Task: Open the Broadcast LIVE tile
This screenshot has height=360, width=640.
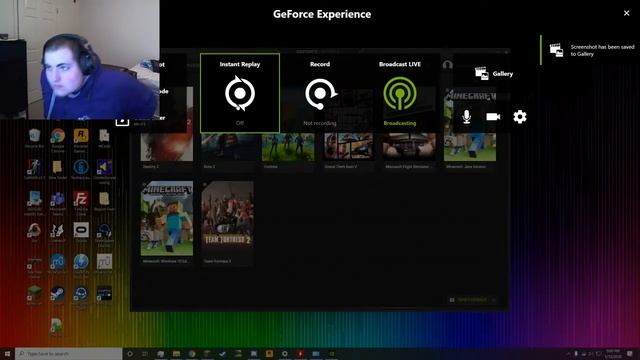Action: point(400,93)
